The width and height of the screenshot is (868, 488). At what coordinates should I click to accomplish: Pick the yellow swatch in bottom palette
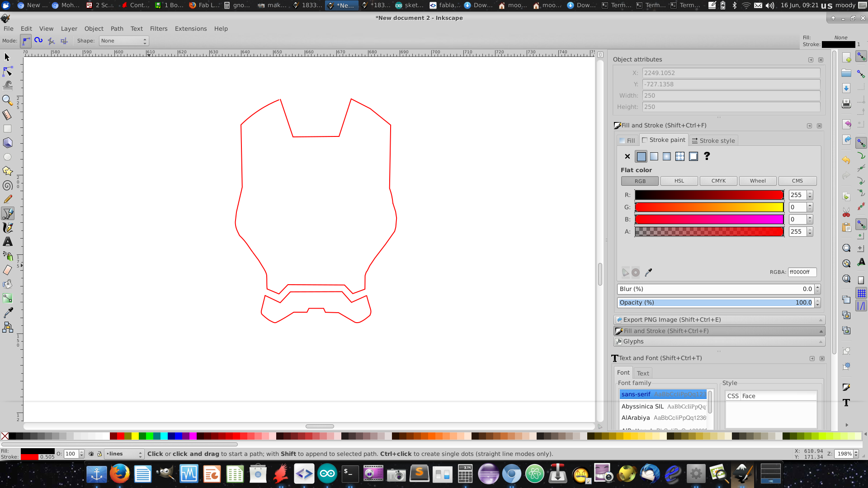[x=135, y=436]
